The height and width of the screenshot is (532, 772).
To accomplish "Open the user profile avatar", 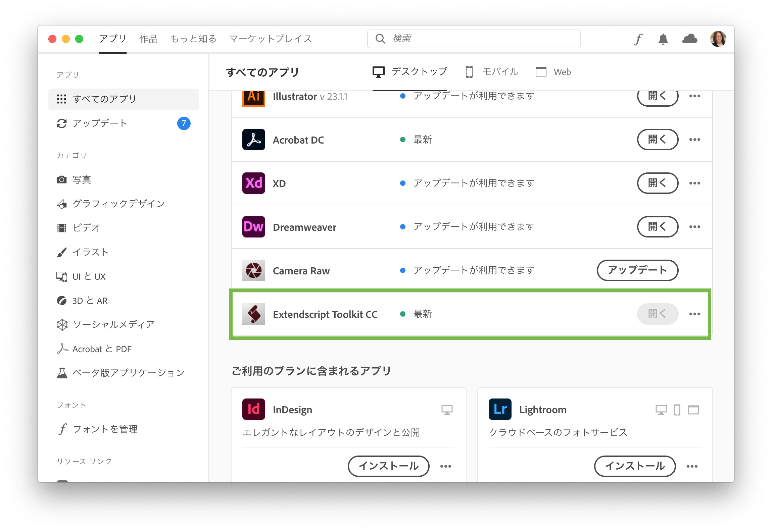I will pyautogui.click(x=718, y=39).
